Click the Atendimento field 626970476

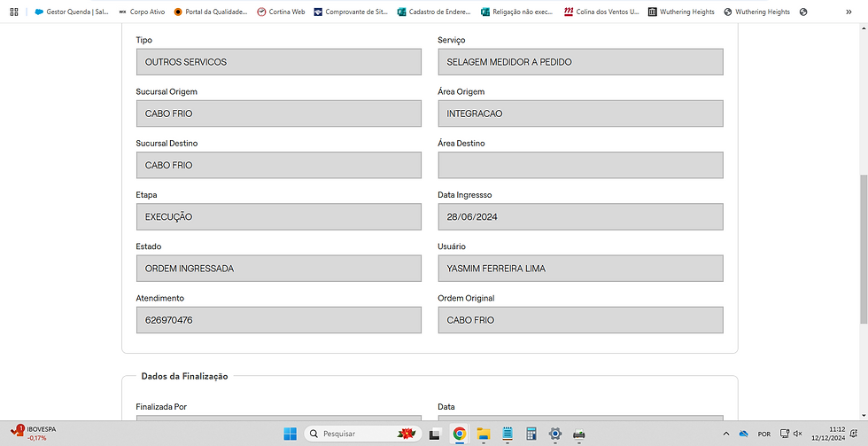pyautogui.click(x=278, y=320)
